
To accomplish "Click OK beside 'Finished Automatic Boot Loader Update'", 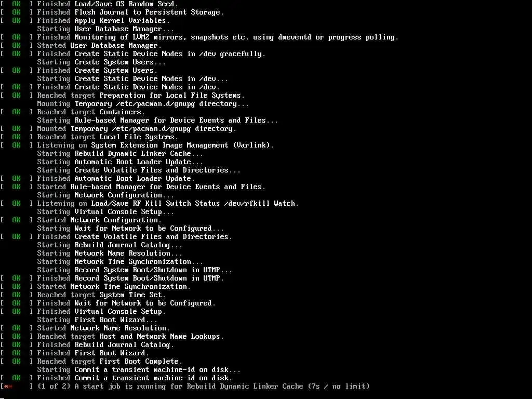I will pyautogui.click(x=16, y=179).
